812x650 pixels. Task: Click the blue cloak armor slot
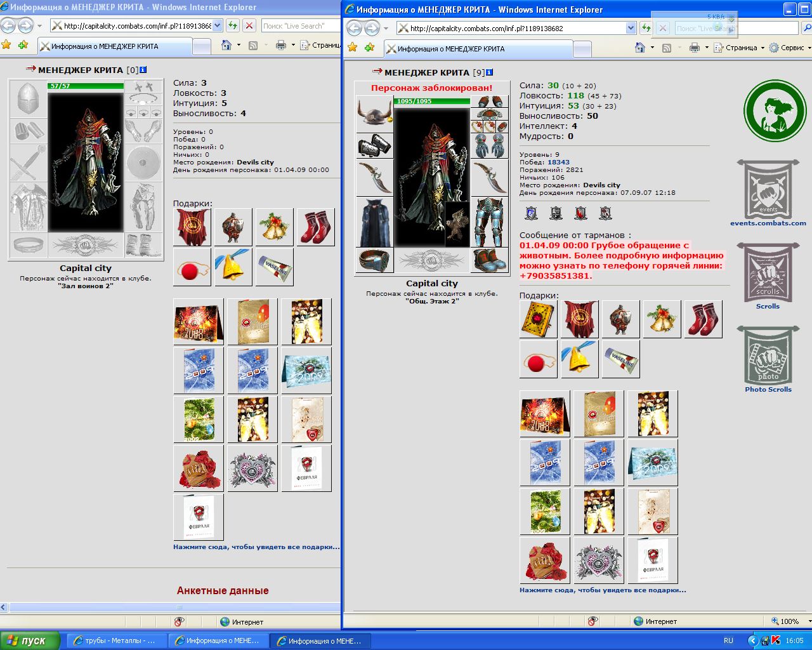pyautogui.click(x=374, y=222)
